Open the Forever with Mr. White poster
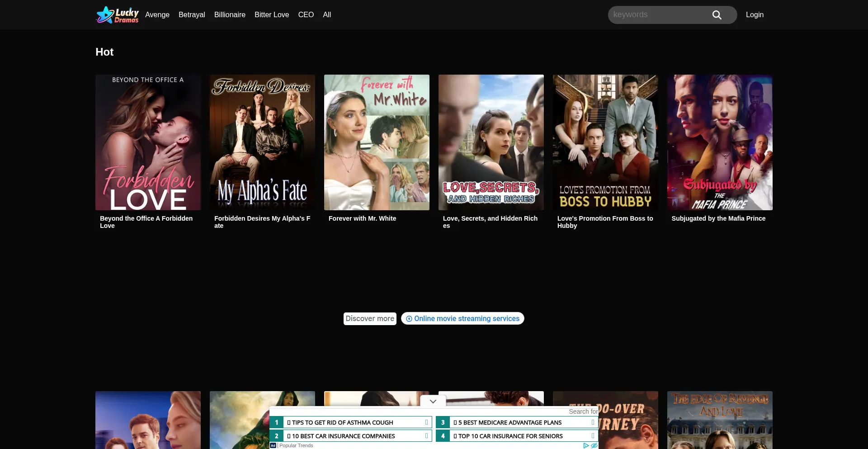Image resolution: width=868 pixels, height=449 pixels. 377,142
